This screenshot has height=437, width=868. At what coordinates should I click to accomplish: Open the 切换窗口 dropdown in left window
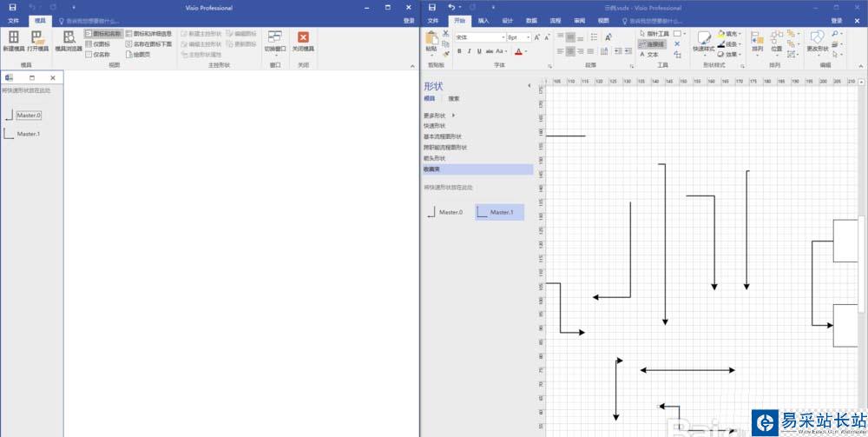(x=275, y=43)
